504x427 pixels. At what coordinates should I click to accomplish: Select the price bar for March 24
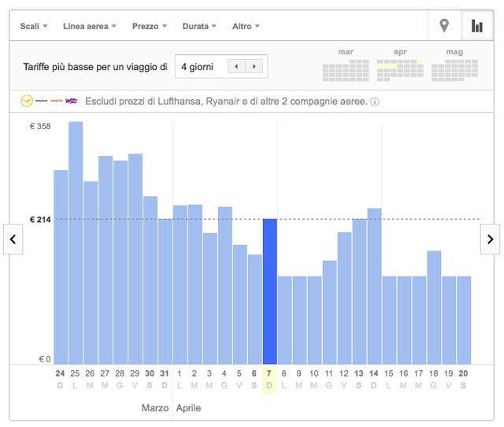(61, 267)
